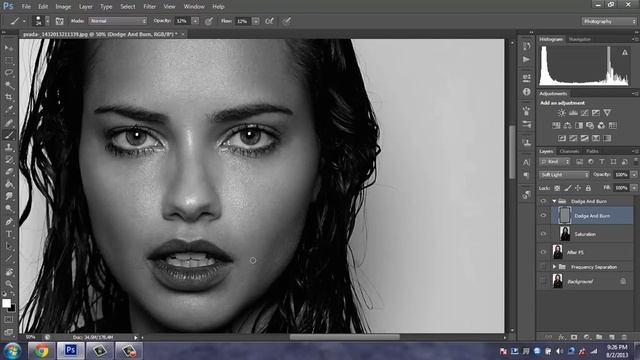
Task: Select the Zoom tool
Action: (x=9, y=284)
